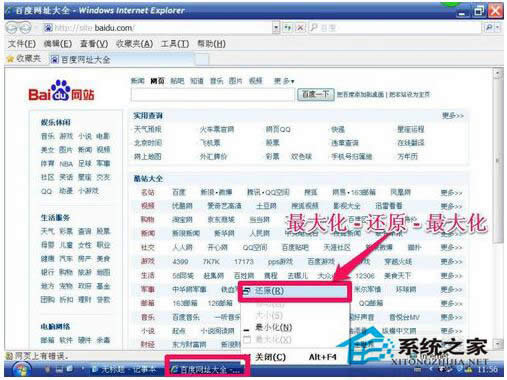Open the 火车票查询 link
This screenshot has height=380, width=507.
pyautogui.click(x=217, y=129)
